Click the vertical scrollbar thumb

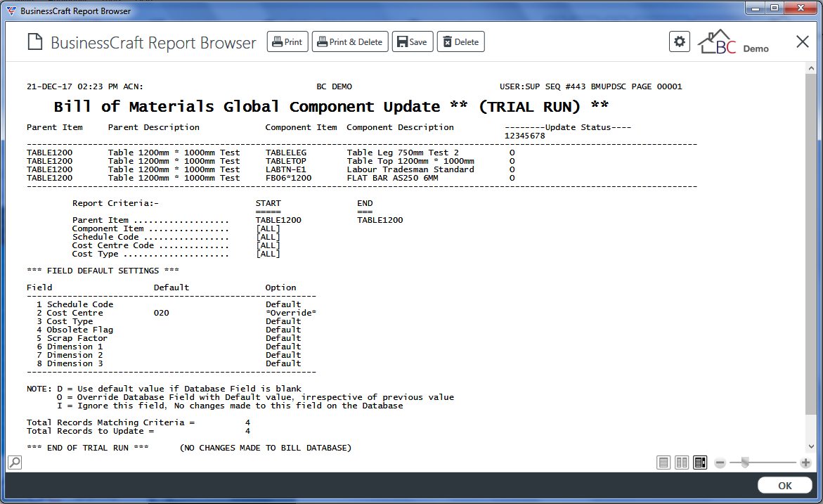tap(811, 244)
